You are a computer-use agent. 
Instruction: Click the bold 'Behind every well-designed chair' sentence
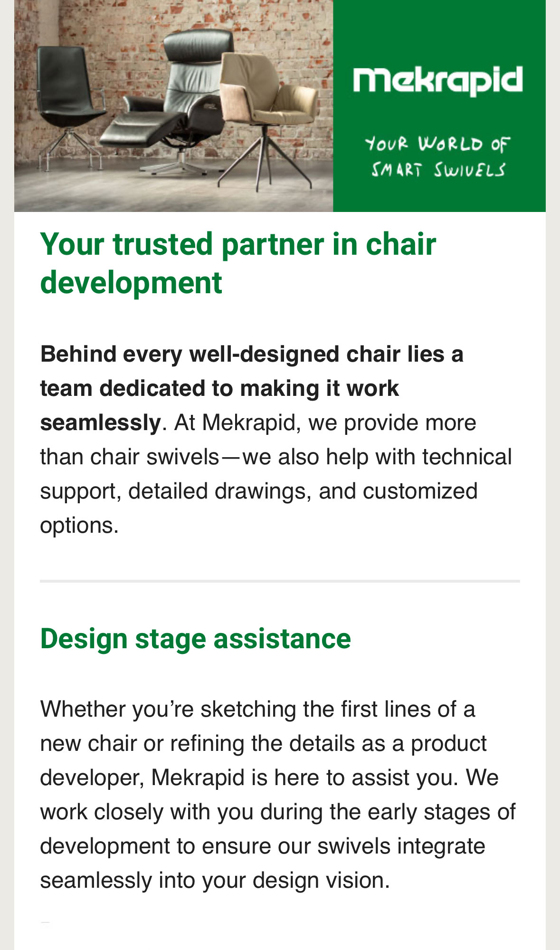(252, 388)
